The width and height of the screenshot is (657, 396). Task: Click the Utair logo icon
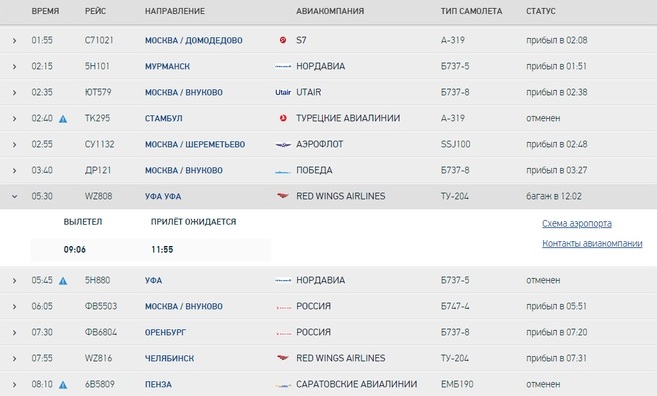(x=283, y=92)
